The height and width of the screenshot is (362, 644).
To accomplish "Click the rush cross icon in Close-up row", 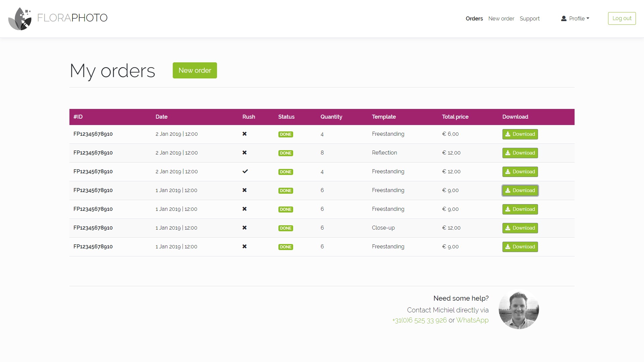I will [x=245, y=228].
